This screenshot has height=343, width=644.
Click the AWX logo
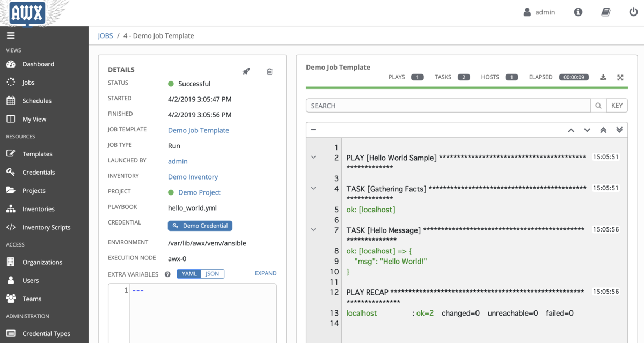coord(27,12)
